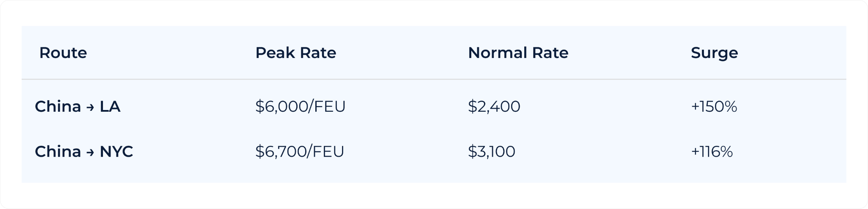The height and width of the screenshot is (209, 868).
Task: Click the +116% surge value
Action: 712,151
